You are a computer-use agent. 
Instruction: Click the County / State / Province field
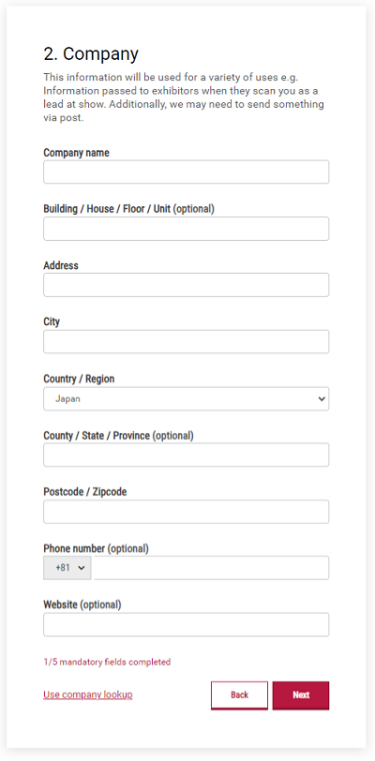pyautogui.click(x=186, y=455)
